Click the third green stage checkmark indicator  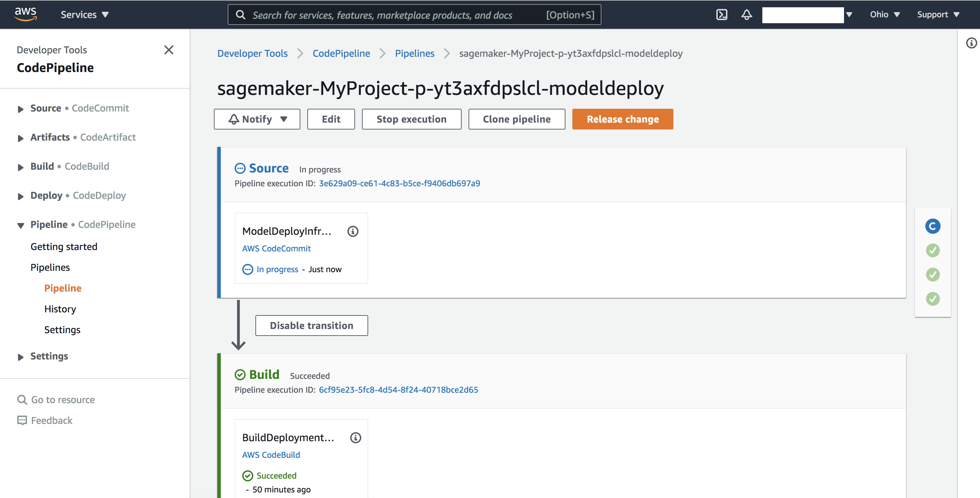pyautogui.click(x=933, y=299)
